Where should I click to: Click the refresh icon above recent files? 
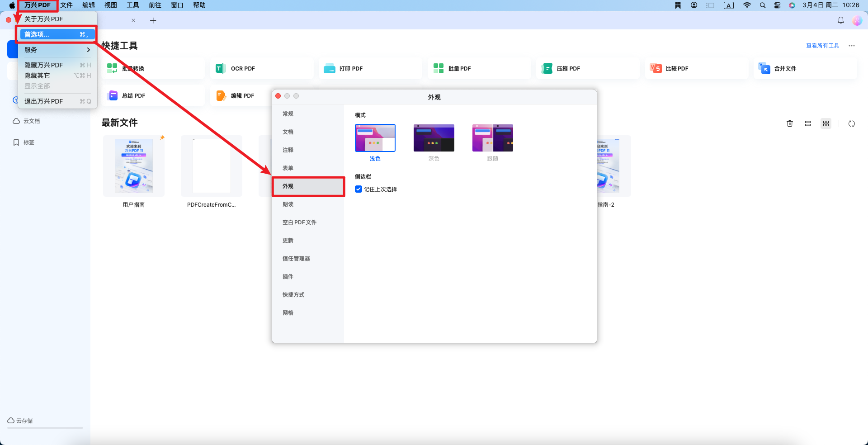coord(852,123)
